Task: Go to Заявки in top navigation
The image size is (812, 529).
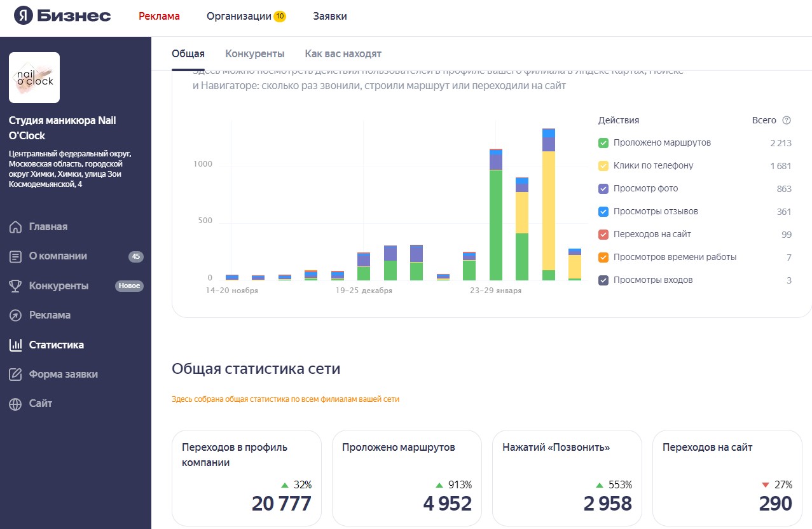Action: coord(330,17)
